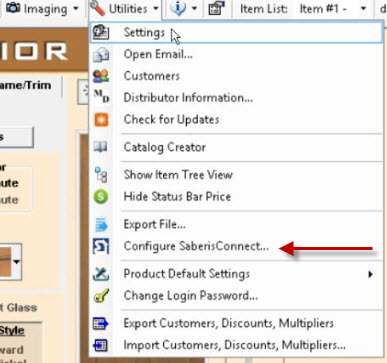Choose Import Customers, Discounts, Multipliers...
The image size is (387, 363).
pyautogui.click(x=236, y=345)
